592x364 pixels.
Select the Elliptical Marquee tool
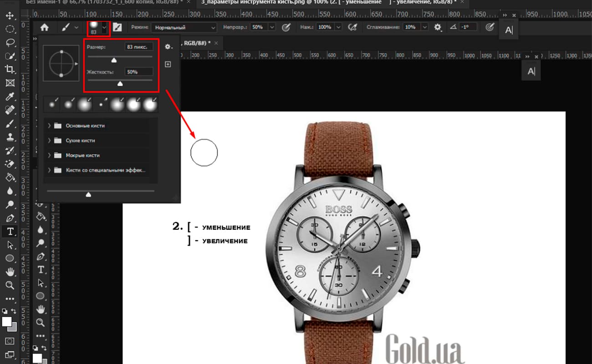click(x=10, y=30)
